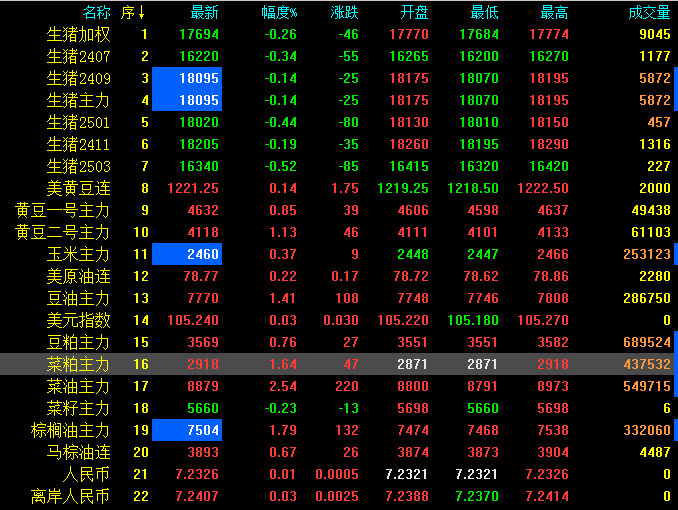Click the 涨跌 column header
The height and width of the screenshot is (510, 678).
[x=345, y=13]
